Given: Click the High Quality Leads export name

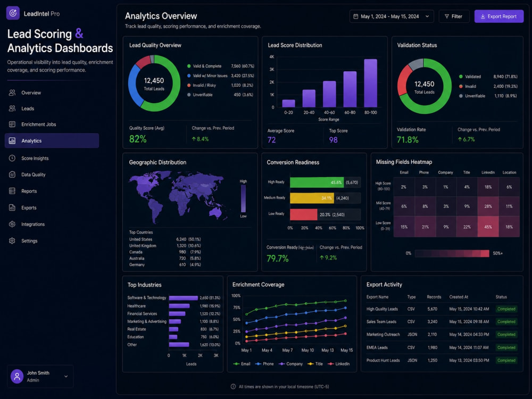Looking at the screenshot, I should pos(382,309).
